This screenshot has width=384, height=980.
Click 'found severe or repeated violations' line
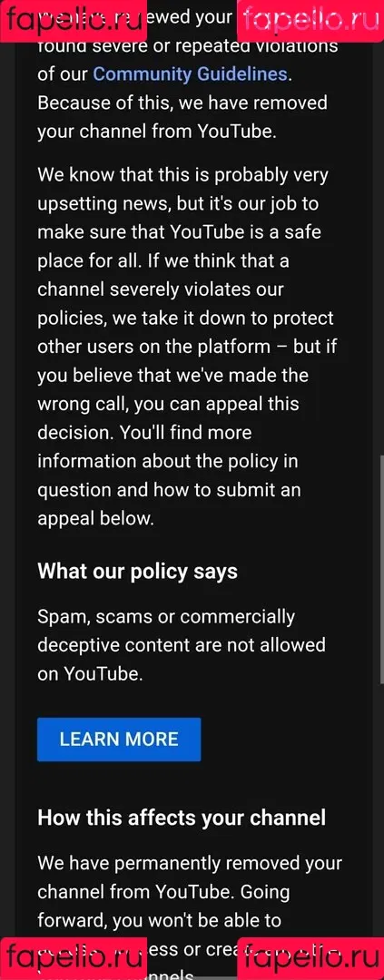tap(188, 45)
